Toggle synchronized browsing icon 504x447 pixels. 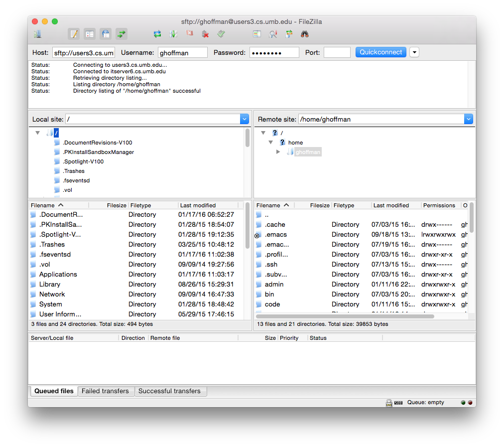[289, 34]
